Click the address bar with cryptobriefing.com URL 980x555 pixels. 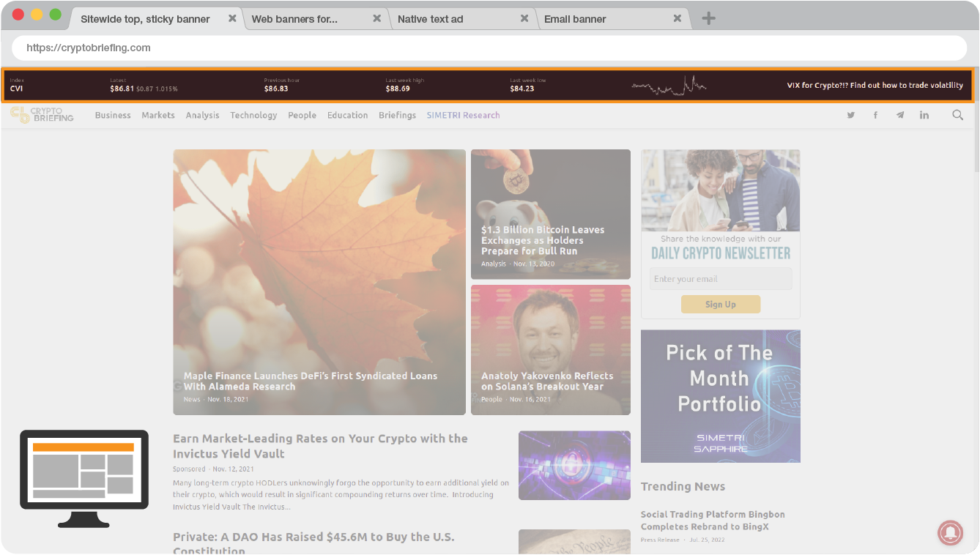point(489,48)
